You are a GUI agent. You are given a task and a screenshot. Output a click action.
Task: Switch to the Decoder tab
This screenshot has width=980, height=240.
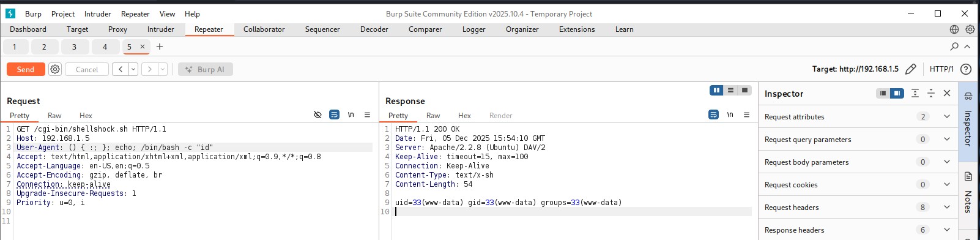[374, 29]
